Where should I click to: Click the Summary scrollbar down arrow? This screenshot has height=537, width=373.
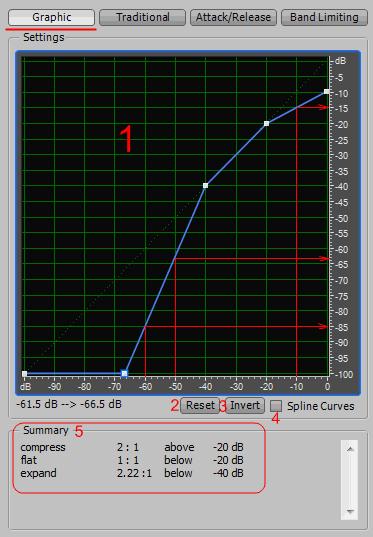point(350,511)
